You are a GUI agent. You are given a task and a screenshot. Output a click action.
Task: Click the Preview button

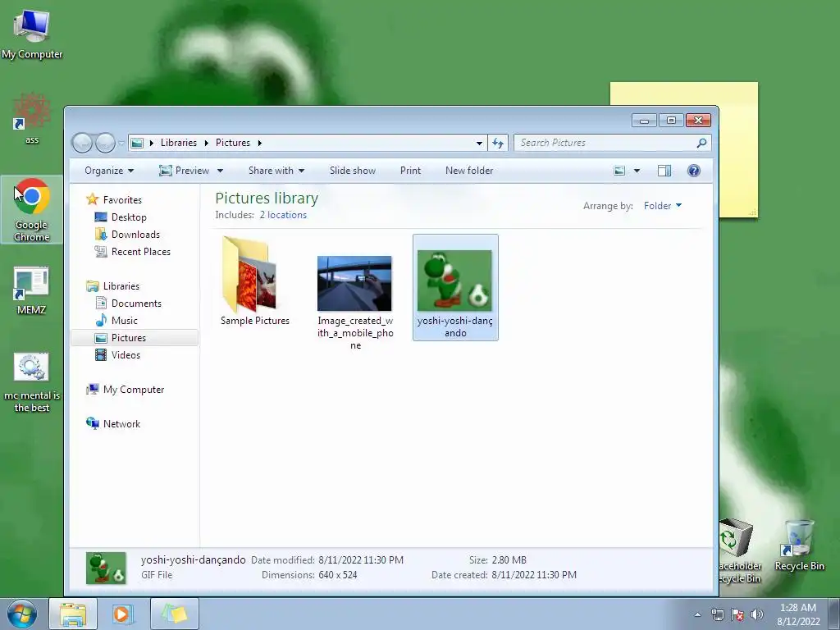point(185,171)
